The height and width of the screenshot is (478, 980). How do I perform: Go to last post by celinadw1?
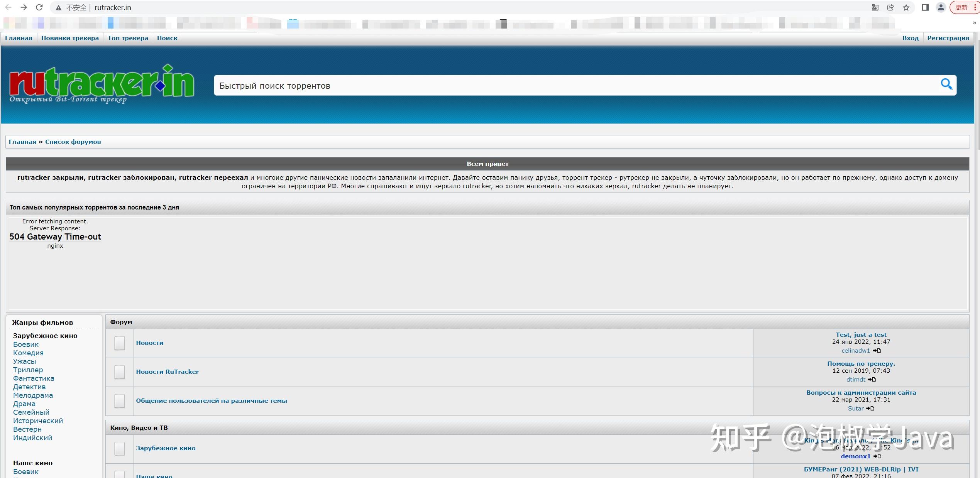(x=877, y=351)
